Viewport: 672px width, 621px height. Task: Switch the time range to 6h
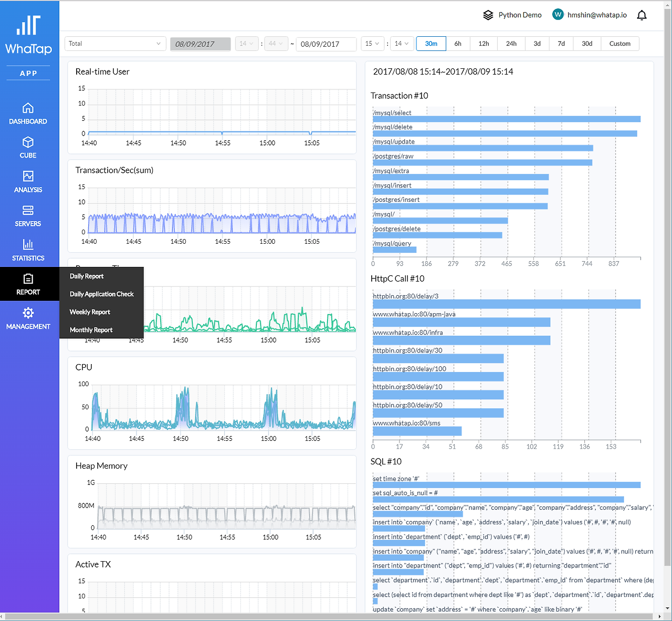458,44
